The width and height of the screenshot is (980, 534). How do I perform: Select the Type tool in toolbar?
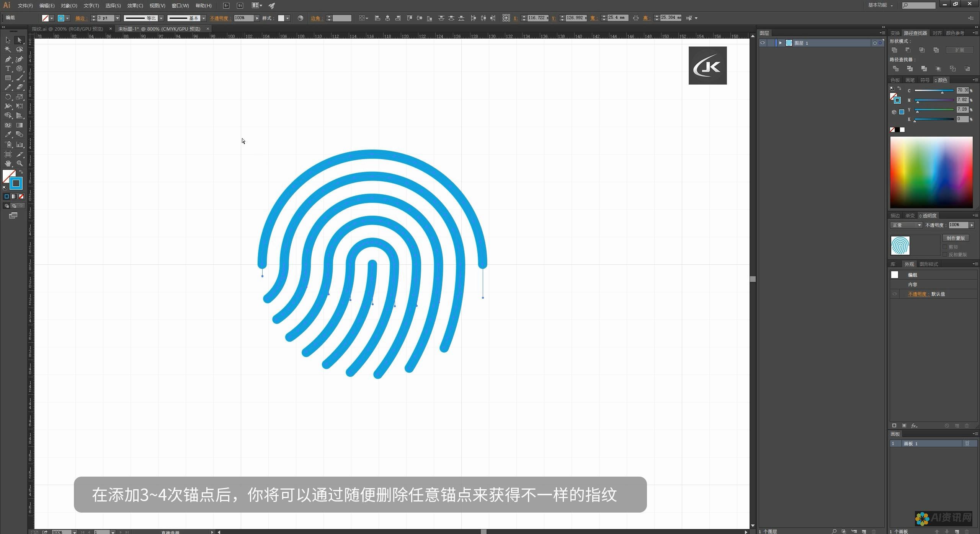click(8, 68)
